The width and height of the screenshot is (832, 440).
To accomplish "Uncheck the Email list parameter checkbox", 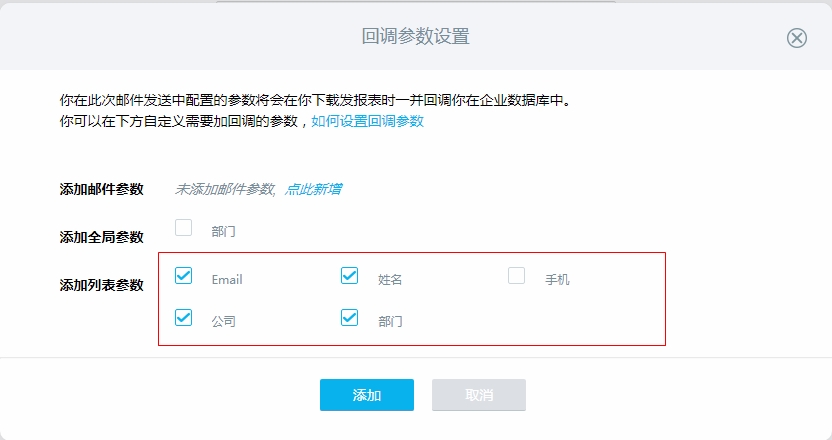I will (x=184, y=275).
